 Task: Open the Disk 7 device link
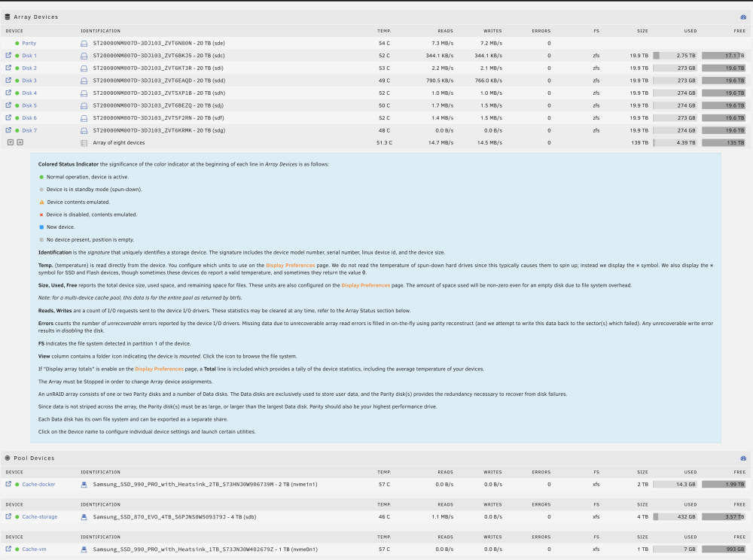29,130
